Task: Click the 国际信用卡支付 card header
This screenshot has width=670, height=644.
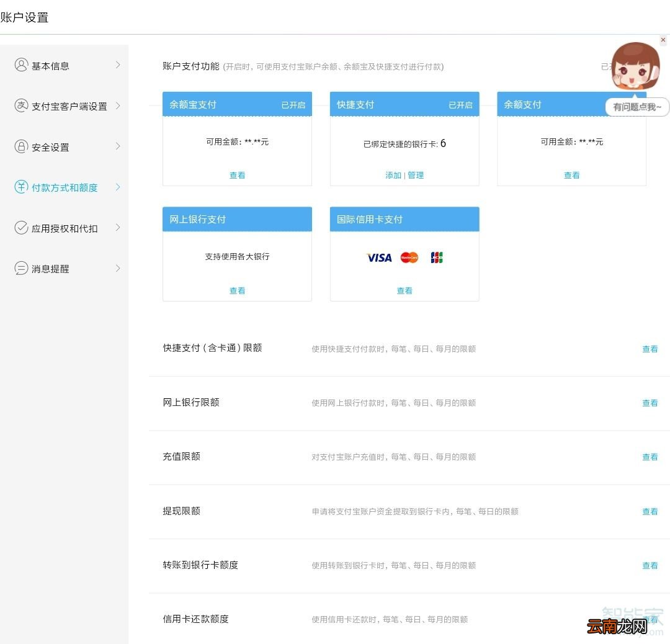Action: tap(404, 219)
